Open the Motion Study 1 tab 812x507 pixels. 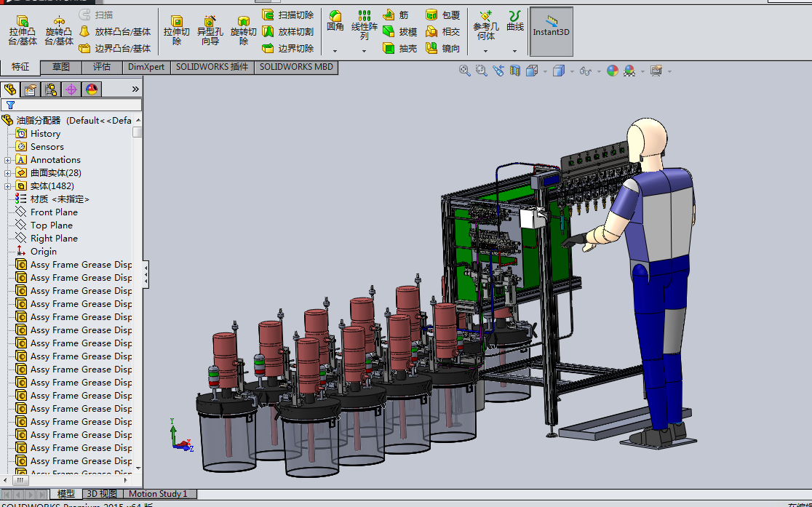pos(158,494)
